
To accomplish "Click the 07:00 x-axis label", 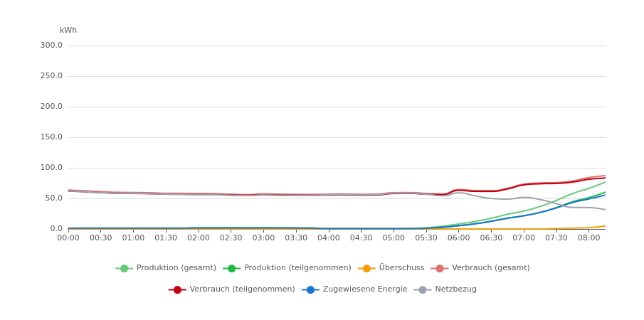I will (x=524, y=238).
